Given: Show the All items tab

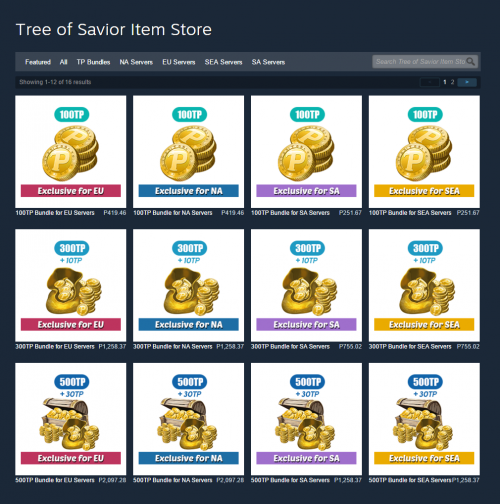Looking at the screenshot, I should point(63,62).
